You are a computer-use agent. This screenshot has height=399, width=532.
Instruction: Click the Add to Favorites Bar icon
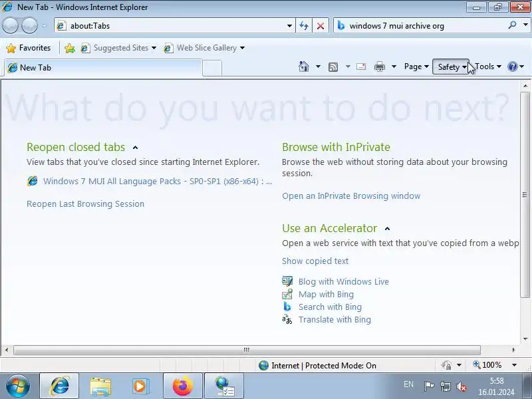[x=70, y=48]
